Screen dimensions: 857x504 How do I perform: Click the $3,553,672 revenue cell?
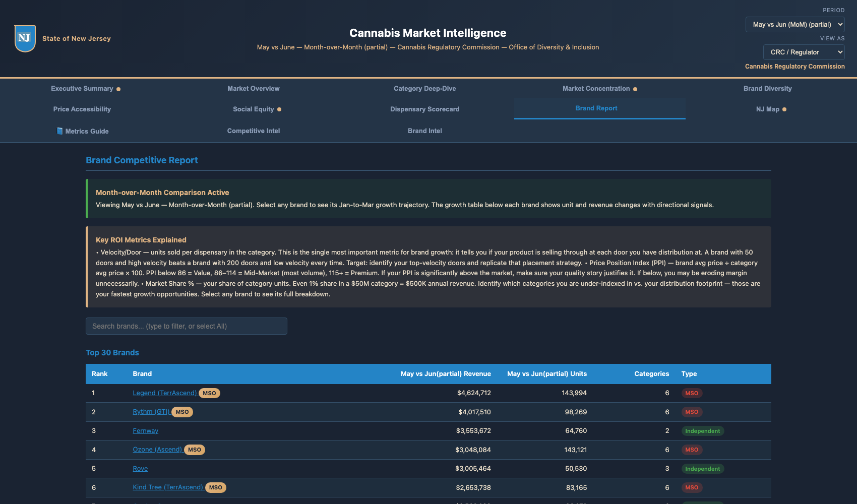pyautogui.click(x=473, y=431)
